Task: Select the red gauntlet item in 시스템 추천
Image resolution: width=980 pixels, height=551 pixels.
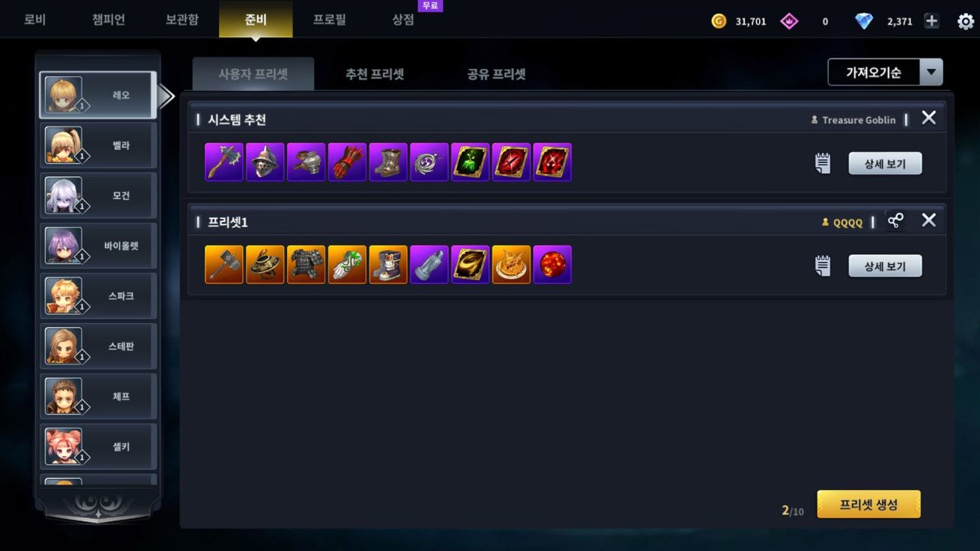Action: (x=348, y=161)
